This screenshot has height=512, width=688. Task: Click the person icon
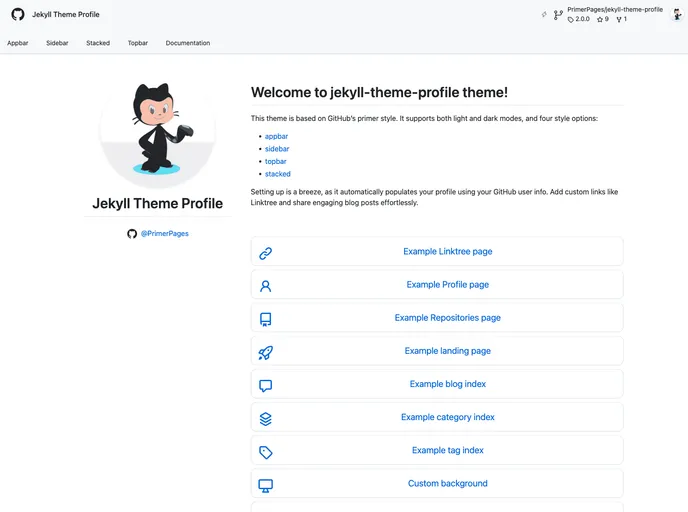(265, 286)
